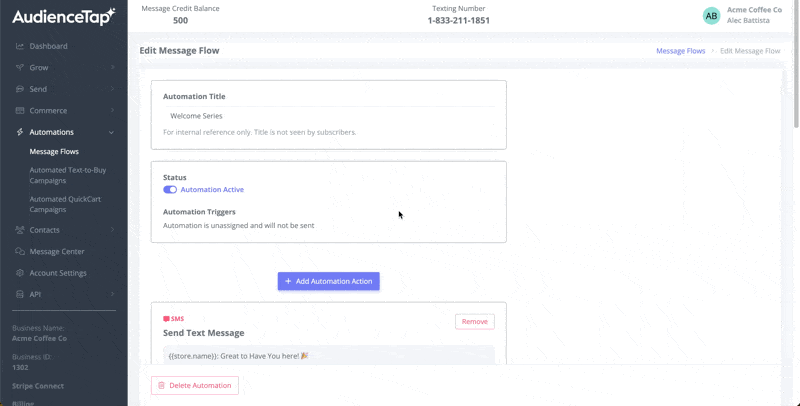Click Message Credit Balance value 500
The height and width of the screenshot is (406, 800).
pyautogui.click(x=181, y=20)
